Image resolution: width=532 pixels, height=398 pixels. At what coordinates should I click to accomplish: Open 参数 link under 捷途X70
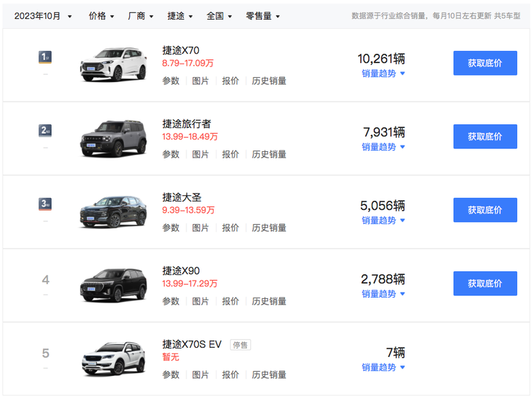pyautogui.click(x=170, y=81)
